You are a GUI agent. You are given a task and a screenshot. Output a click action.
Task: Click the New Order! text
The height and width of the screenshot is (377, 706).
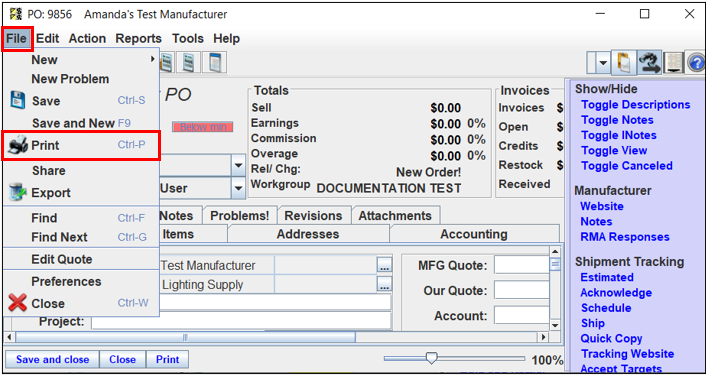pos(428,172)
